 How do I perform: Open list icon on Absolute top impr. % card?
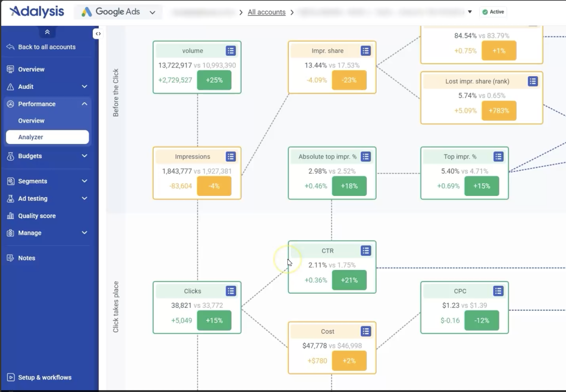point(365,156)
